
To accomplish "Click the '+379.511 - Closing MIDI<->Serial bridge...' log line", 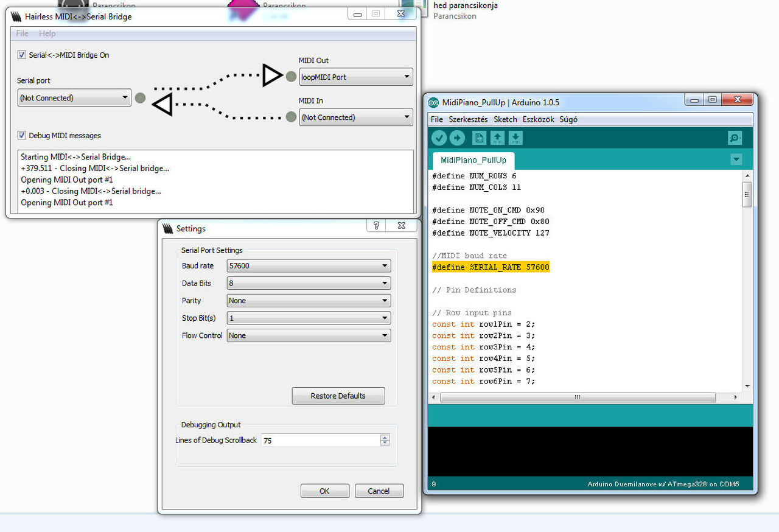I will click(95, 169).
